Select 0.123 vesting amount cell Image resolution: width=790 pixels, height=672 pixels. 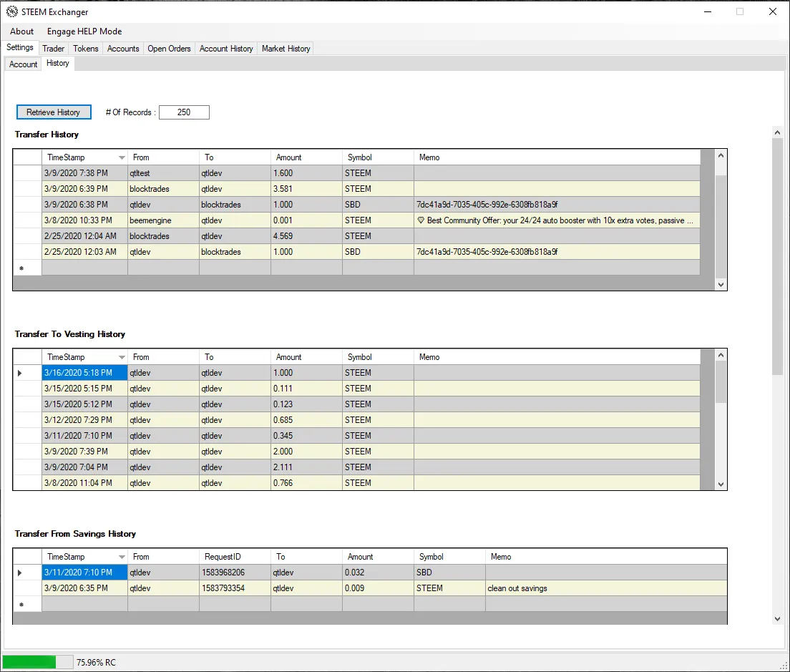[306, 404]
